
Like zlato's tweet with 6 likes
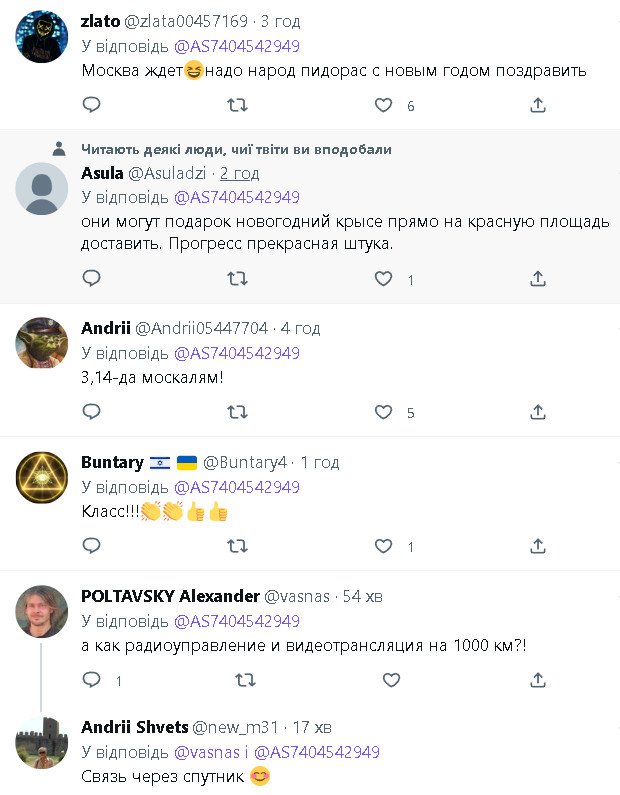[x=383, y=105]
